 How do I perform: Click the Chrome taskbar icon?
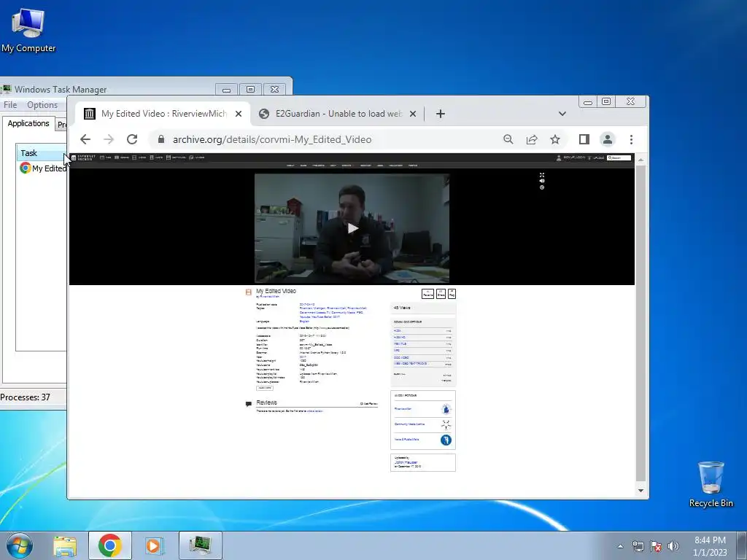pyautogui.click(x=110, y=545)
